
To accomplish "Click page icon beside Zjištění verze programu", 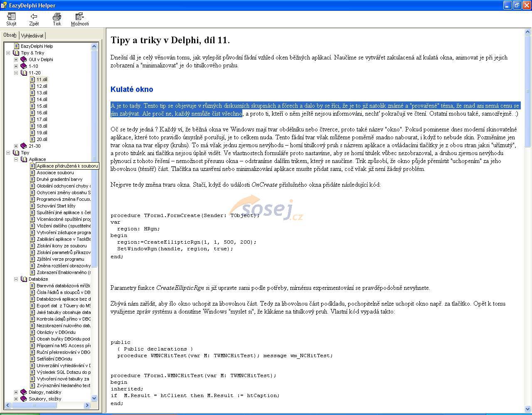I will (x=32, y=259).
